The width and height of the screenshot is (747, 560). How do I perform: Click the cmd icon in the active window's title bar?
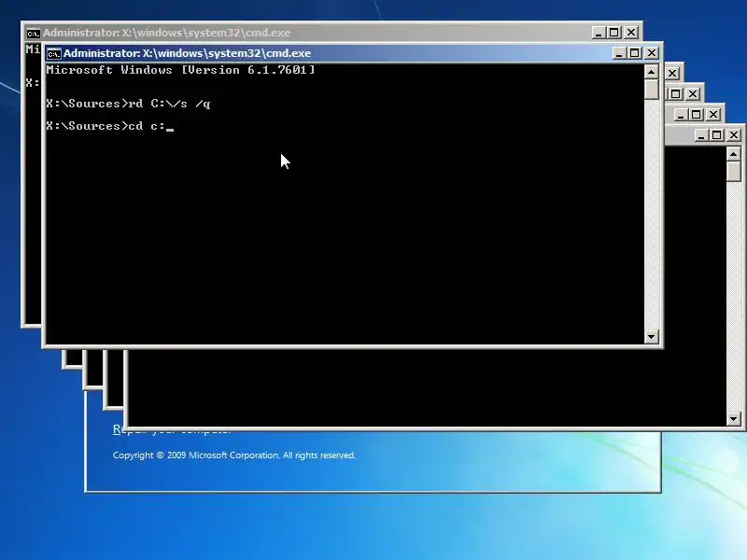(54, 53)
